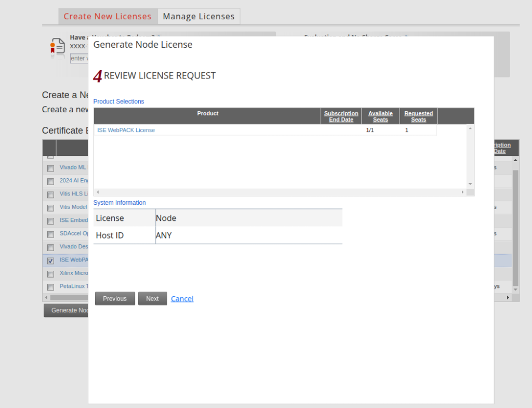Click background list scroll up arrow
This screenshot has height=408, width=532.
(x=515, y=160)
